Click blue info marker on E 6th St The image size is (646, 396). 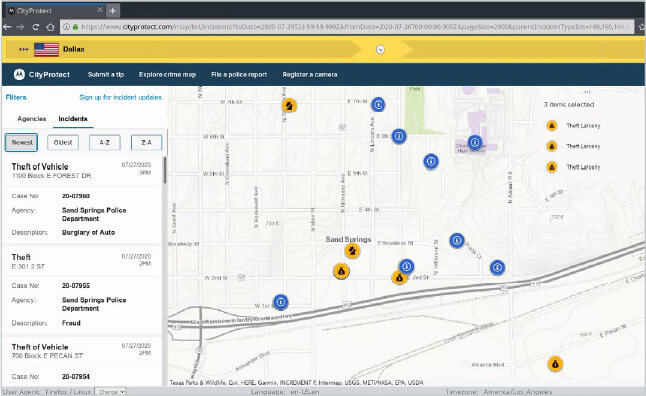399,136
